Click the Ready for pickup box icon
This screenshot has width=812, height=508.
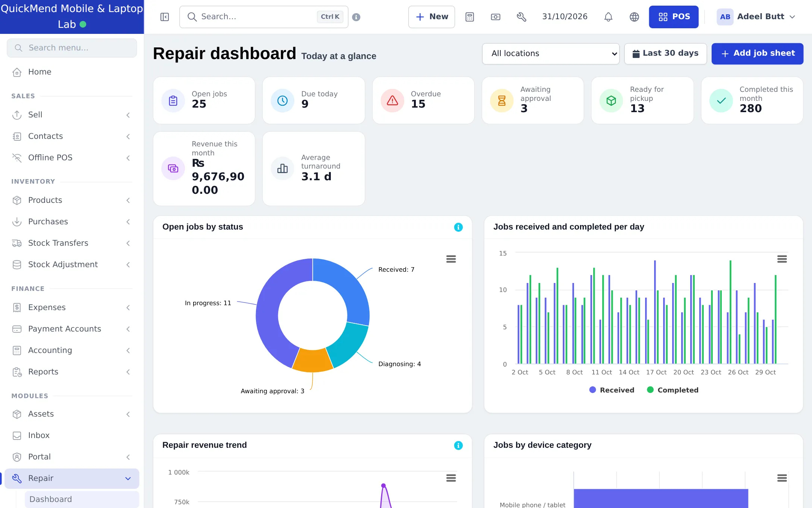(611, 100)
